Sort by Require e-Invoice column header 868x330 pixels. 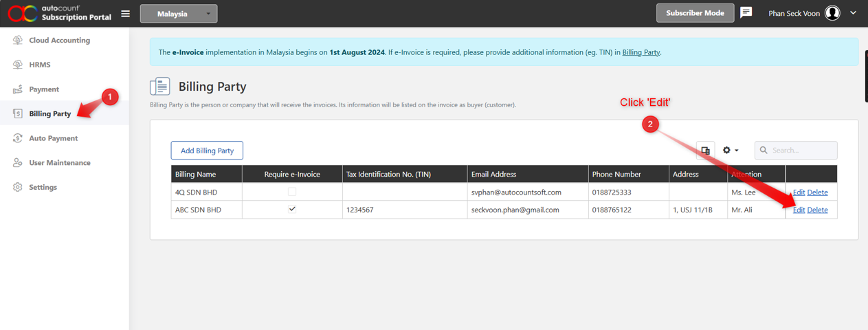point(292,174)
